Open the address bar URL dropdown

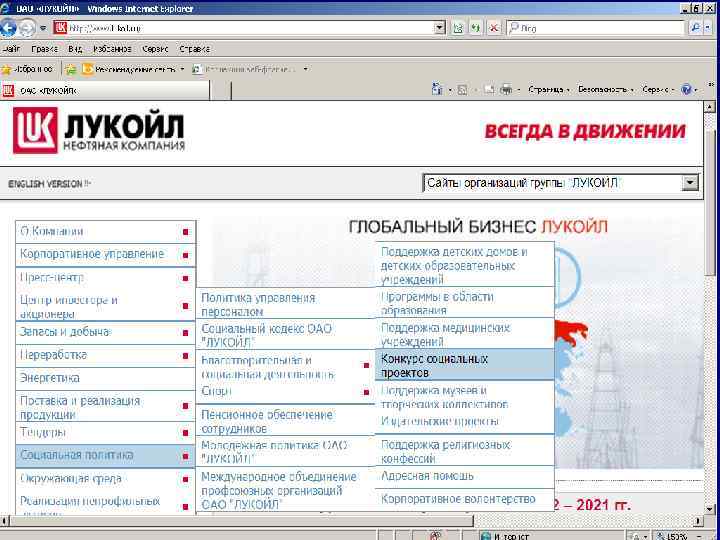(440, 28)
